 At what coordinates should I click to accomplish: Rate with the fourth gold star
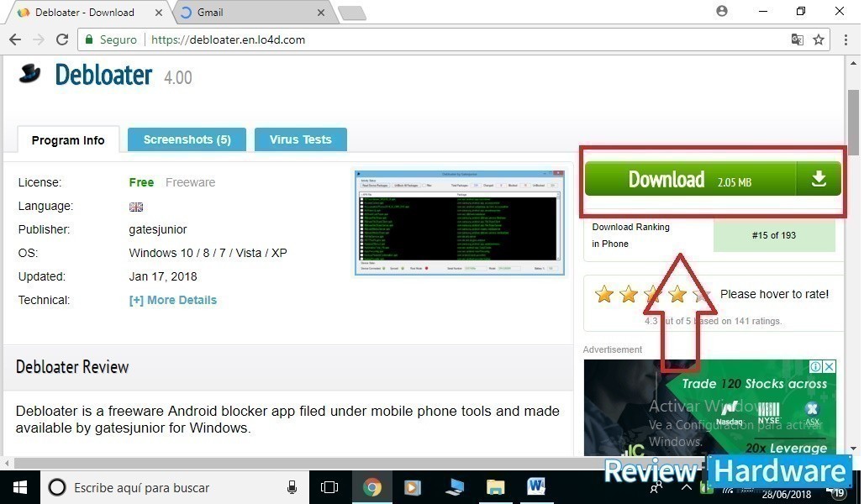[x=677, y=294]
